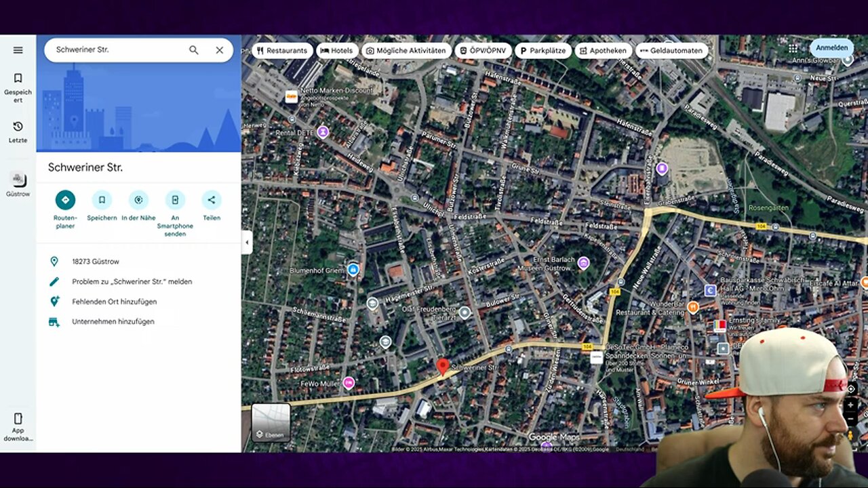Clear the search with the X icon
868x488 pixels.
(220, 50)
